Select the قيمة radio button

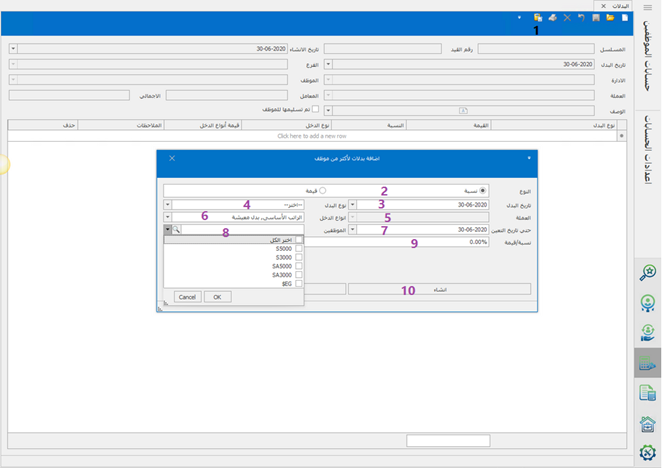322,190
